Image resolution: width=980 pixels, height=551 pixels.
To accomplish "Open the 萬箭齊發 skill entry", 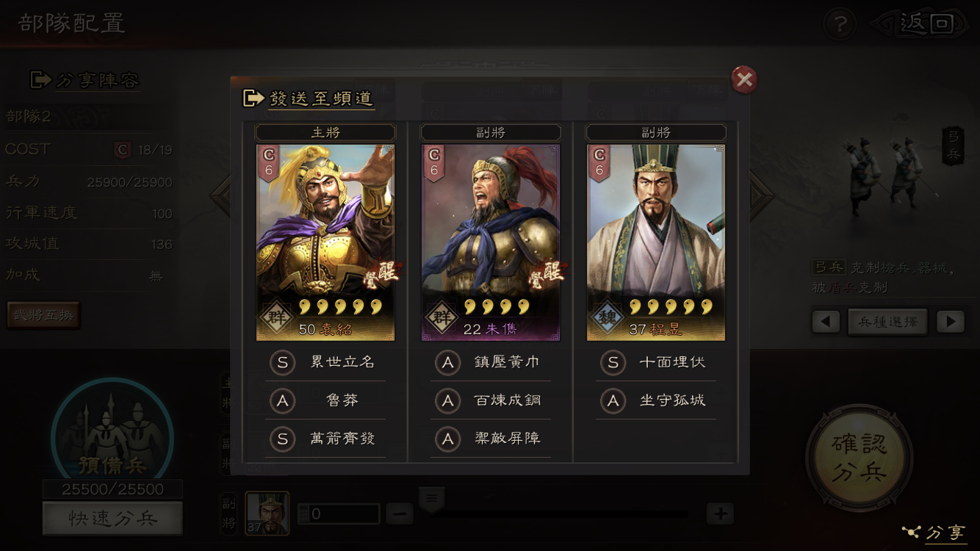I will click(x=325, y=439).
